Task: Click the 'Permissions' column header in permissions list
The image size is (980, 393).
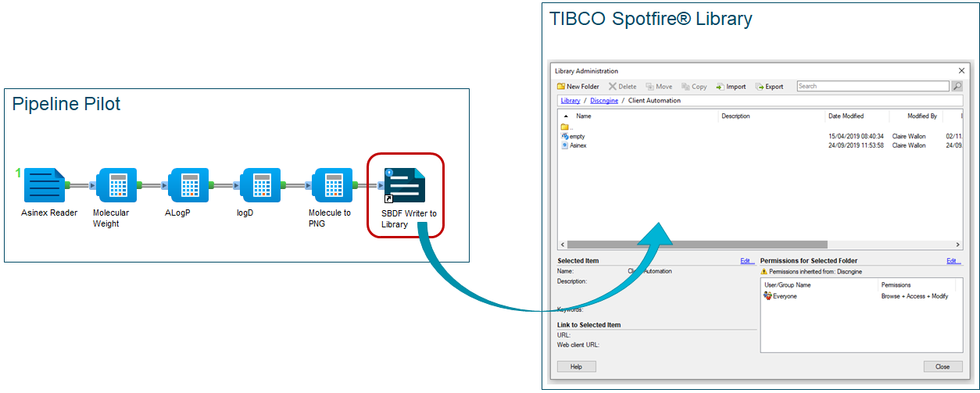Action: click(896, 285)
